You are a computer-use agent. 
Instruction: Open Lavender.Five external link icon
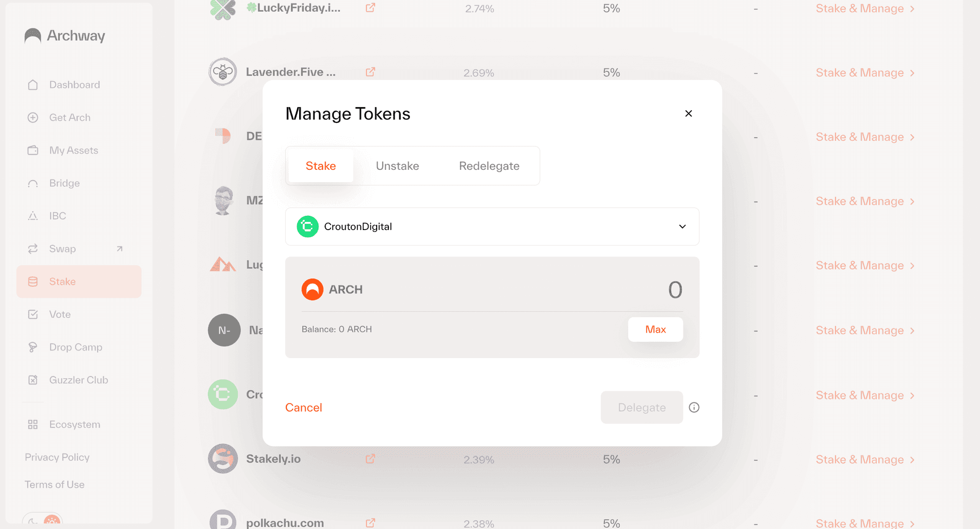coord(370,72)
